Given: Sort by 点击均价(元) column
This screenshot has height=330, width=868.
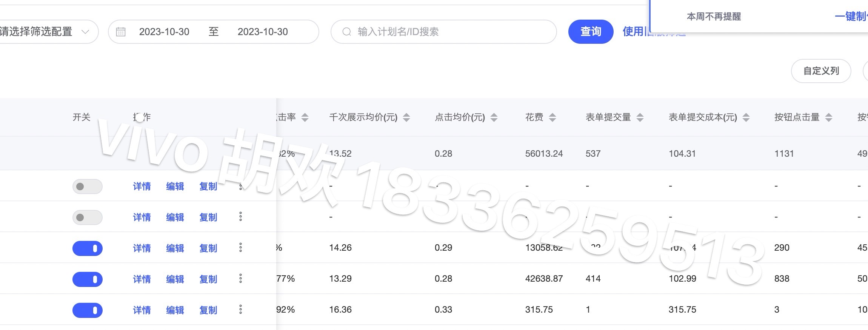Looking at the screenshot, I should 494,117.
